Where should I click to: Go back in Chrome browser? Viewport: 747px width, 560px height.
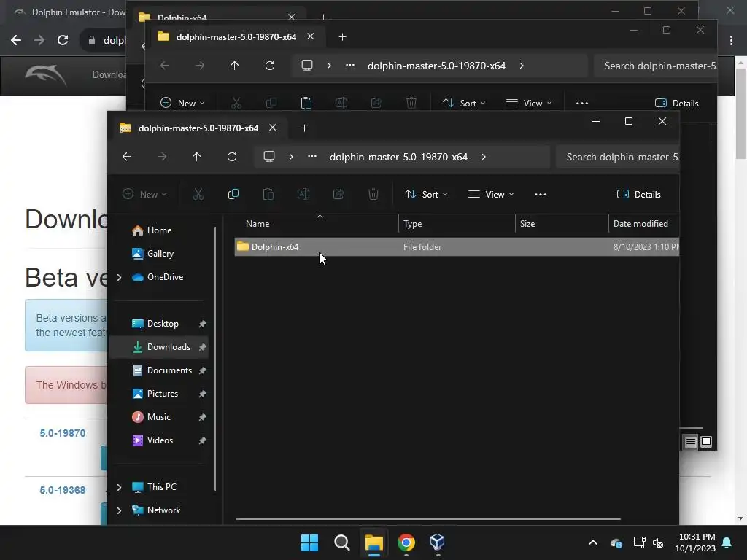point(16,40)
